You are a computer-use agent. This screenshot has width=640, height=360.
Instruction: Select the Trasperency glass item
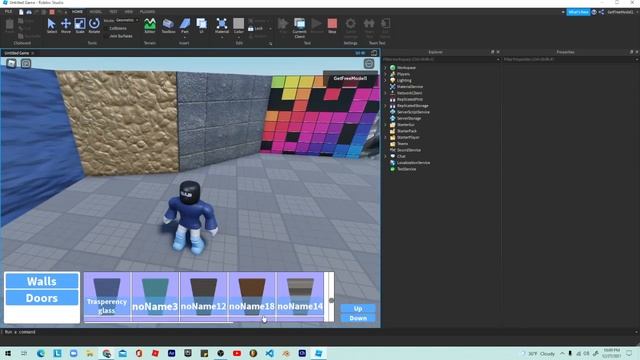107,296
